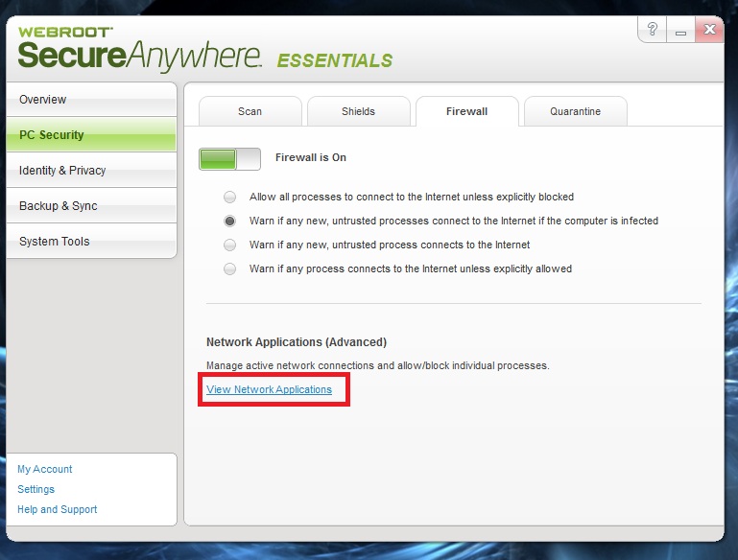Open the Settings link

pyautogui.click(x=36, y=489)
